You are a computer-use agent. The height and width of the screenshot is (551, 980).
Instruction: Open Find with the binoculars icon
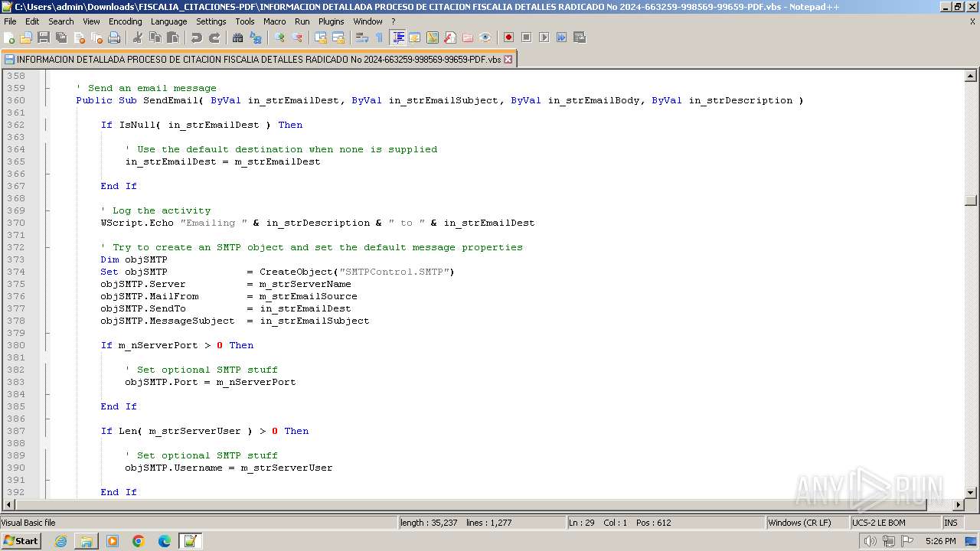pyautogui.click(x=238, y=37)
